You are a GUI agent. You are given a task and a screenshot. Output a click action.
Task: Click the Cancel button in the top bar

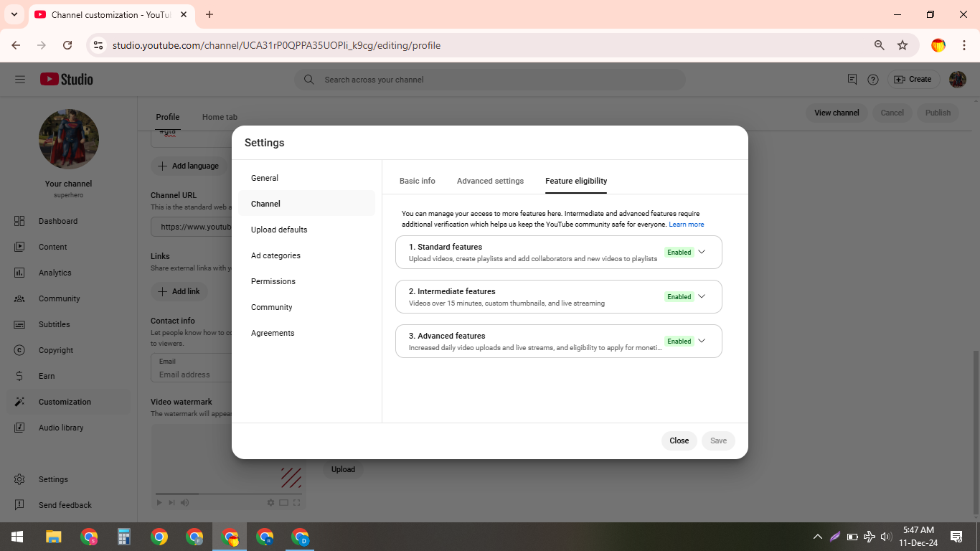click(892, 113)
